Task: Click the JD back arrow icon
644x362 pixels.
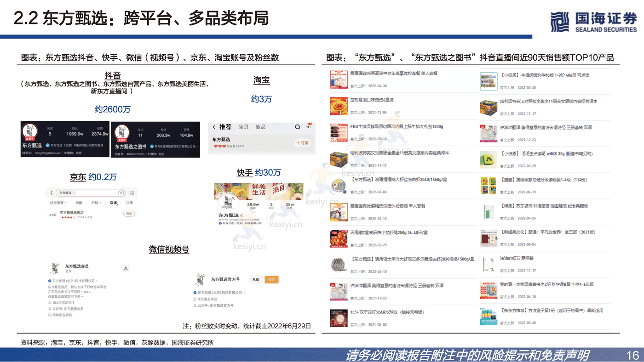Action: (x=52, y=193)
